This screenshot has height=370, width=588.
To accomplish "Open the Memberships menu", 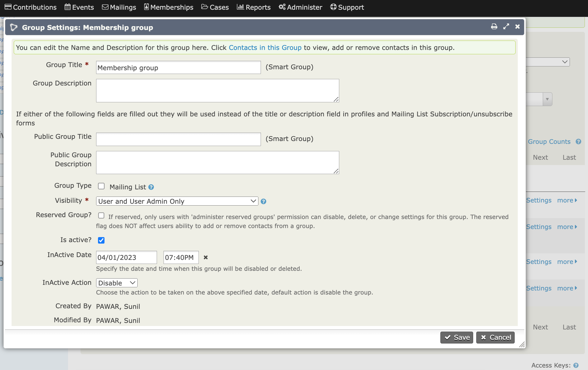I will click(x=169, y=7).
